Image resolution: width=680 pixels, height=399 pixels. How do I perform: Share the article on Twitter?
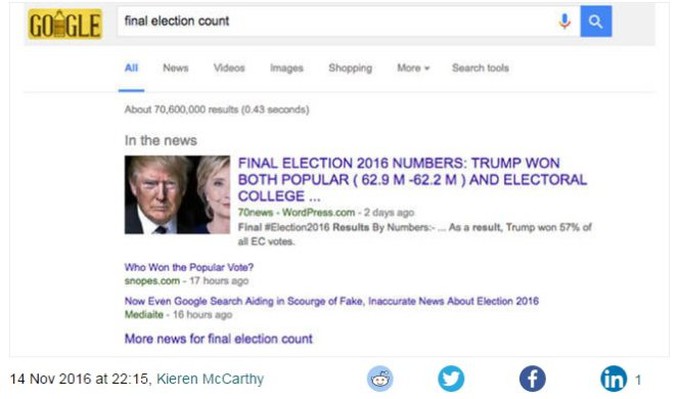[451, 379]
